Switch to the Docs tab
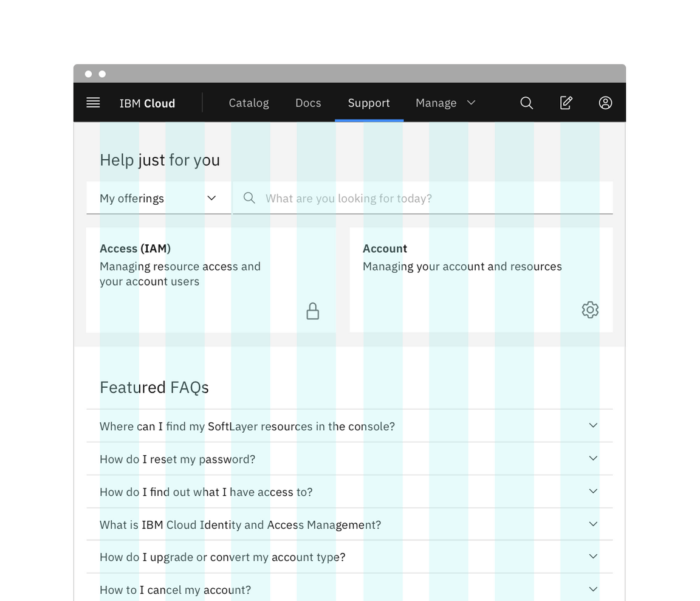The image size is (700, 601). pyautogui.click(x=308, y=103)
